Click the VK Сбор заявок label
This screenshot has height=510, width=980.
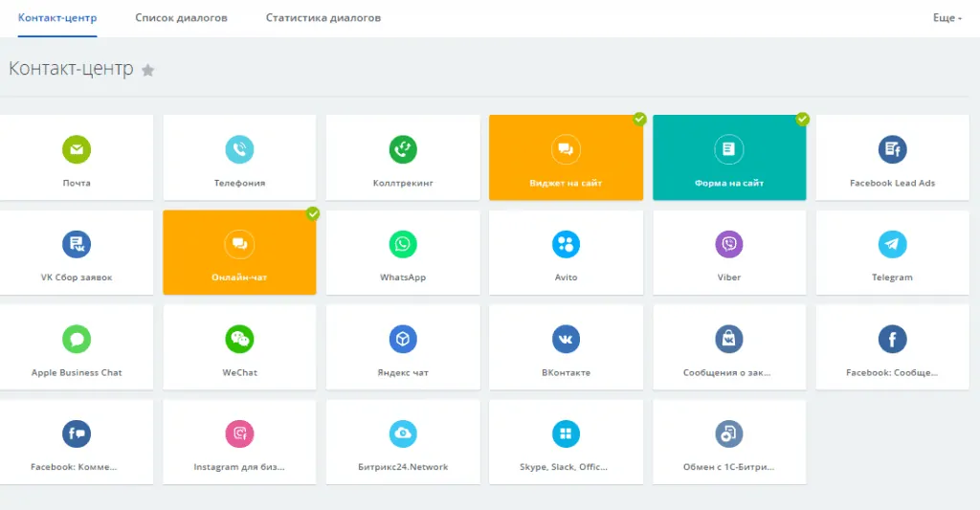coord(77,277)
